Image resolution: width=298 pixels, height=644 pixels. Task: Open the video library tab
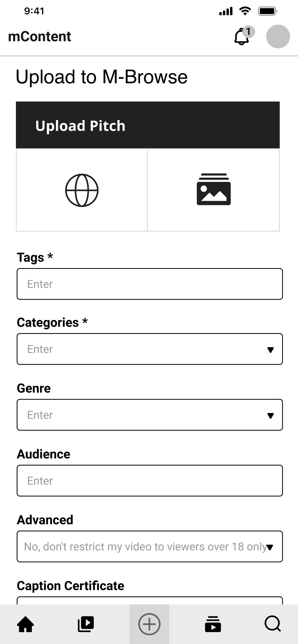[86, 624]
